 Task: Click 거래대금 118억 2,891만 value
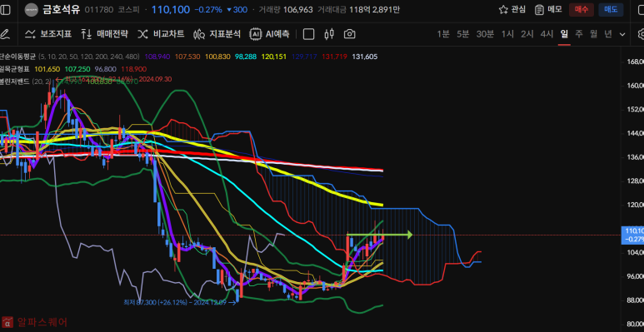coord(375,10)
